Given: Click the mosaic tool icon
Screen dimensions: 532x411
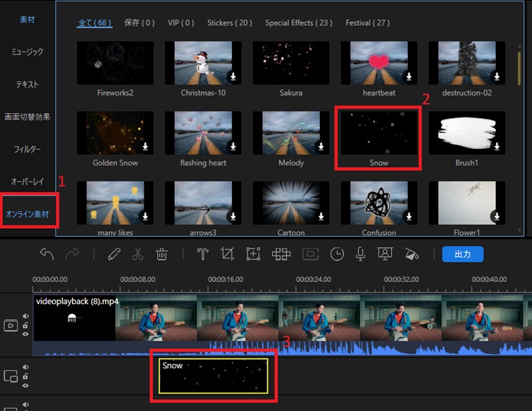Looking at the screenshot, I should coord(281,254).
